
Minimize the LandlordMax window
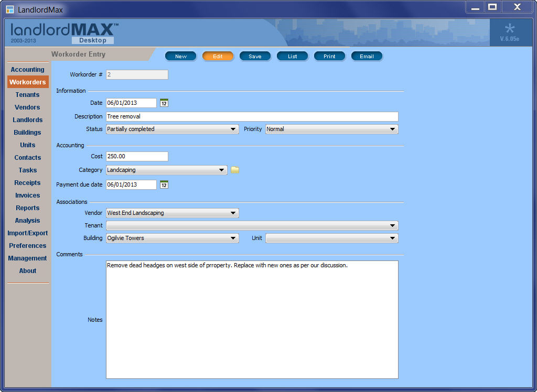[x=475, y=7]
